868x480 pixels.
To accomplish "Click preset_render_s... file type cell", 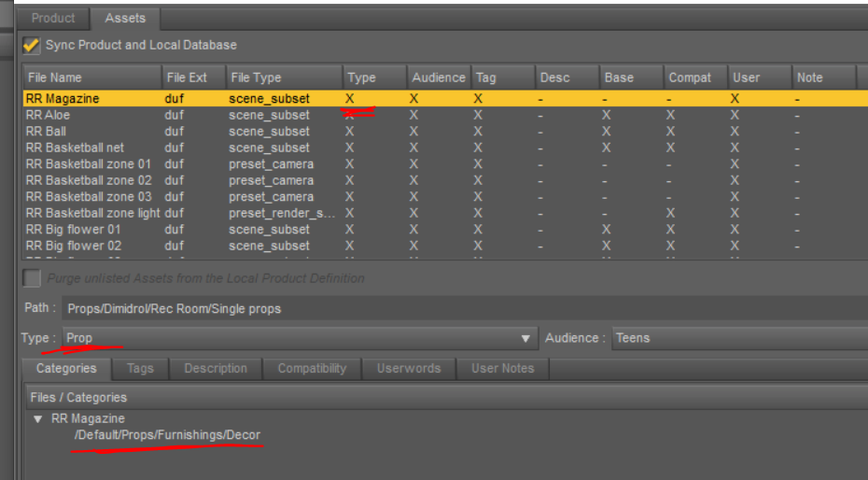I will (x=282, y=213).
